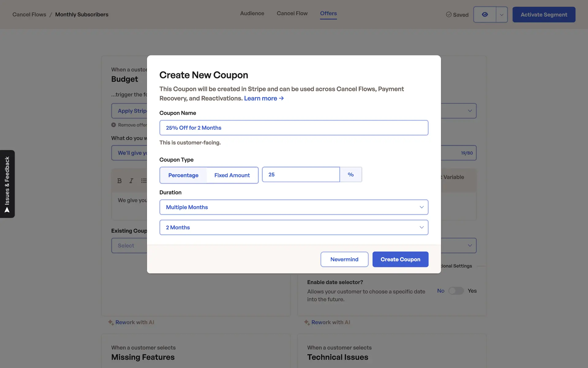
Task: Open Issues & Feedback side panel
Action: [7, 184]
